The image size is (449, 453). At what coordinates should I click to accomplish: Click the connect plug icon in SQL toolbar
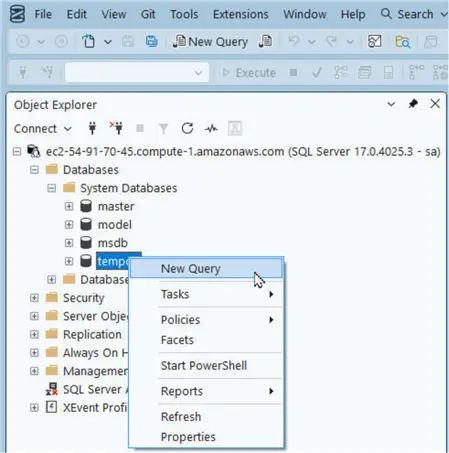click(23, 72)
